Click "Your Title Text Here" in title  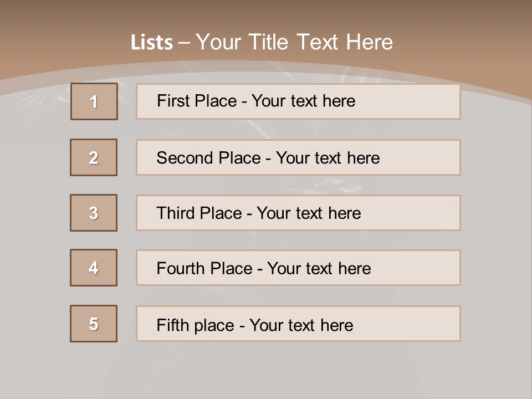click(x=294, y=42)
